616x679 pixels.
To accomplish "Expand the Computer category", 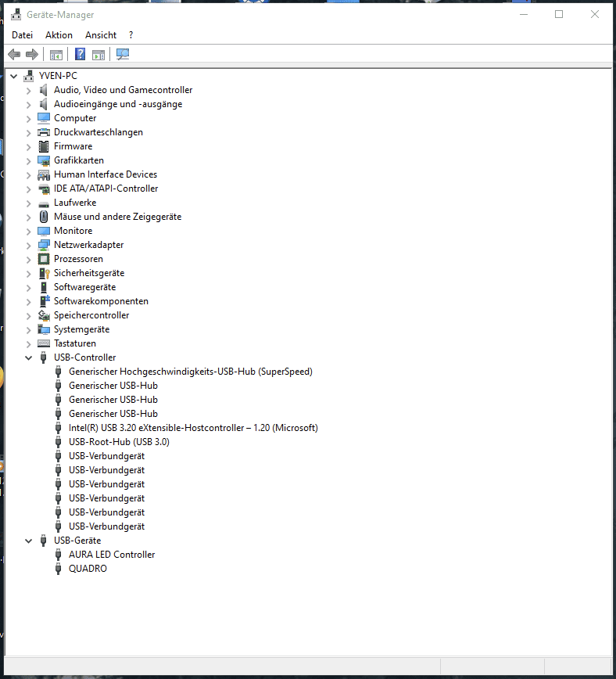I will tap(29, 119).
